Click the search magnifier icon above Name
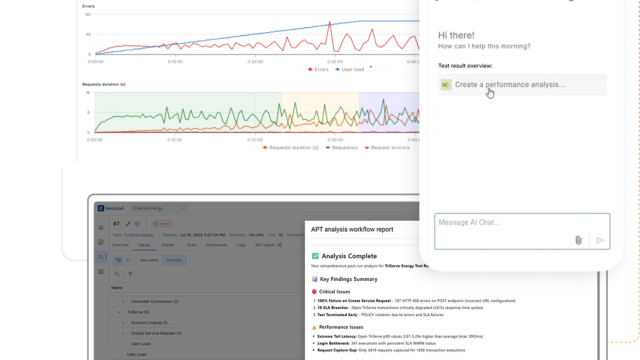Viewport: 640px width, 360px height. point(117,274)
